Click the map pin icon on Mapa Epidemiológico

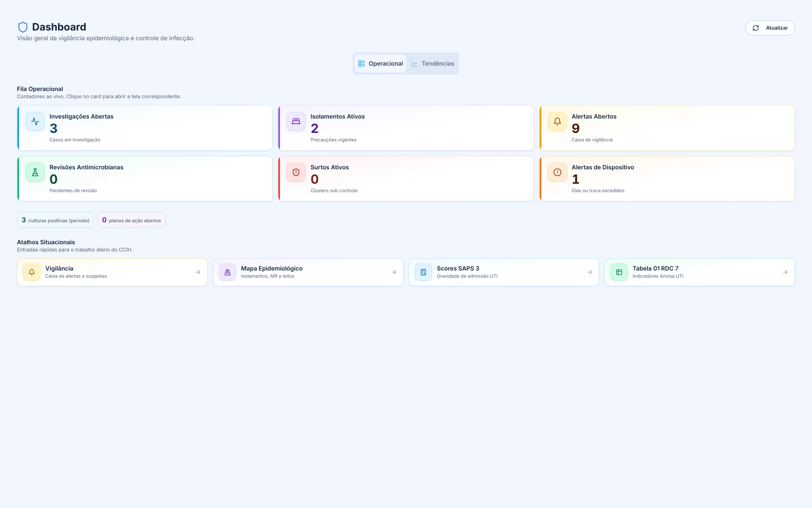click(x=228, y=272)
